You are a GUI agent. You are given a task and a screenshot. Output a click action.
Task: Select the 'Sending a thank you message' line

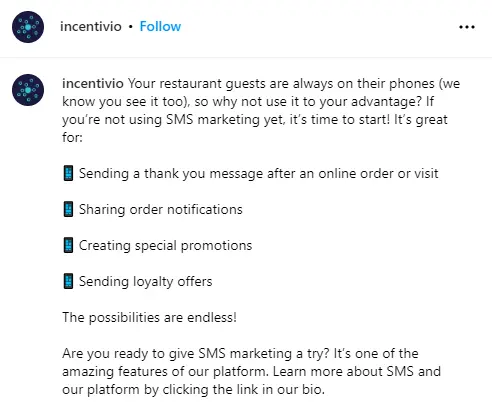[x=258, y=174]
